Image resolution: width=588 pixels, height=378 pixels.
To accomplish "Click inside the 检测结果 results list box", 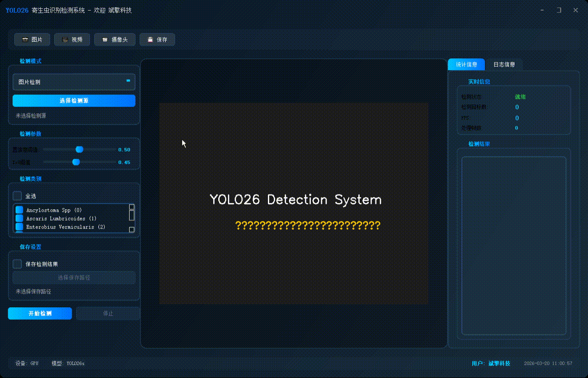I will [514, 246].
